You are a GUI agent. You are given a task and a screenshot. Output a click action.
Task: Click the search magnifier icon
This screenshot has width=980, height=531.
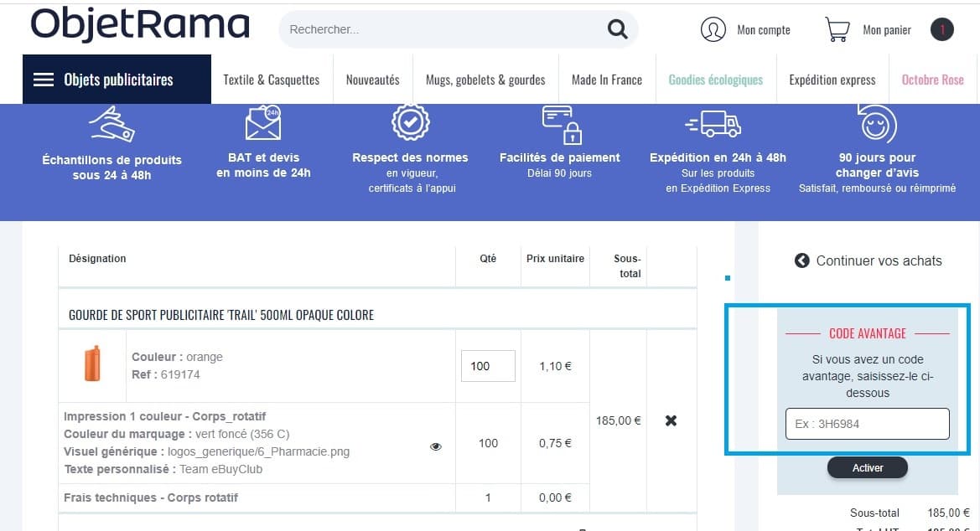pos(618,28)
